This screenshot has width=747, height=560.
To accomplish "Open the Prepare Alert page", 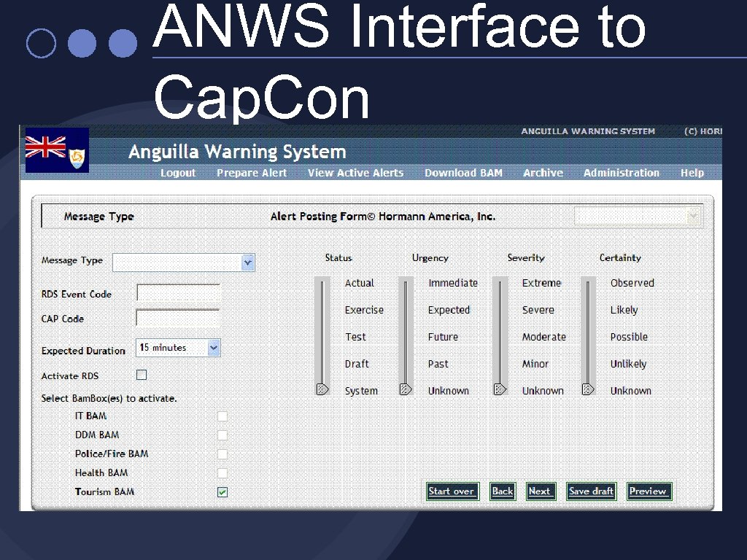I will tap(252, 173).
